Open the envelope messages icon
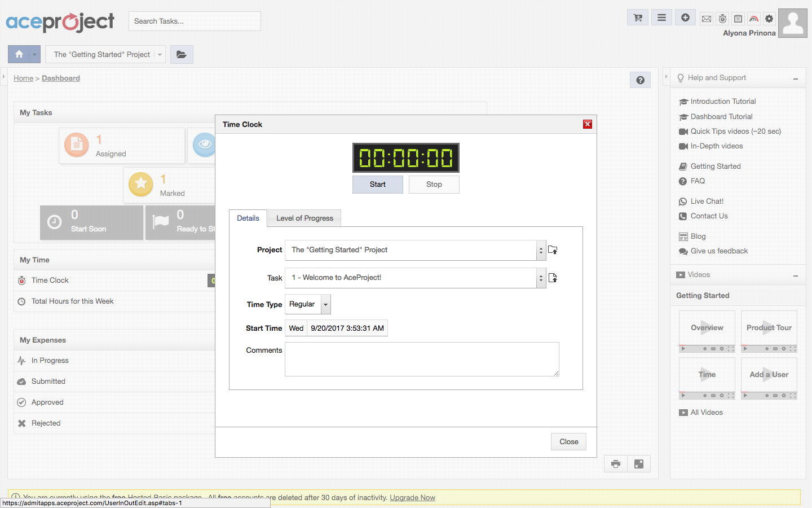 pyautogui.click(x=706, y=19)
